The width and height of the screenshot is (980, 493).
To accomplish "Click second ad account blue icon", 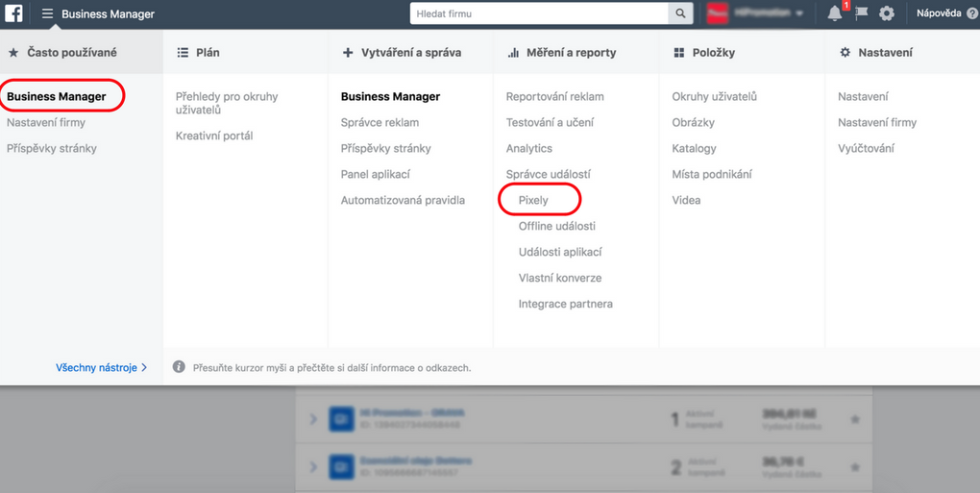I will 340,467.
